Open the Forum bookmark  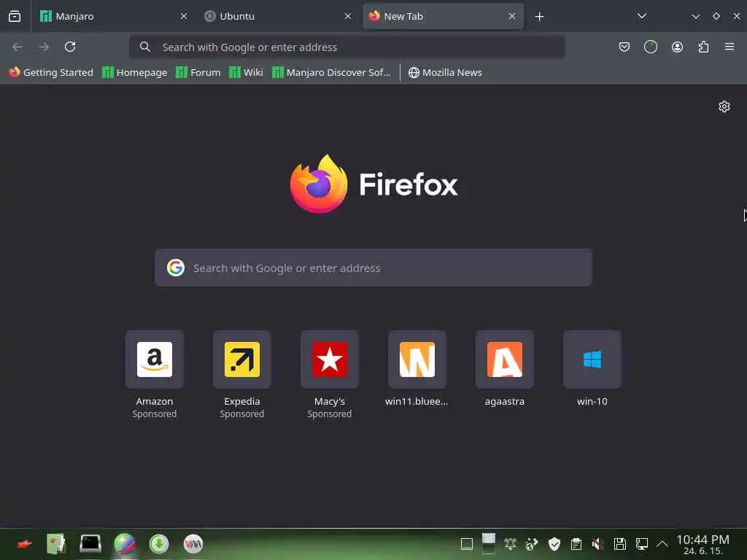pyautogui.click(x=198, y=72)
